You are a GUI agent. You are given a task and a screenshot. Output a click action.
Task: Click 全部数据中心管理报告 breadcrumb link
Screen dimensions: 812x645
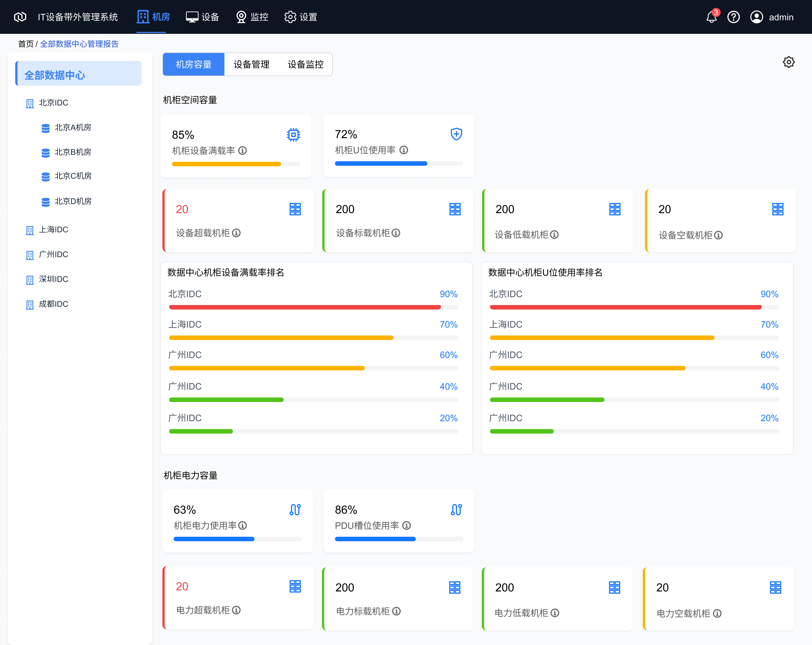coord(79,44)
